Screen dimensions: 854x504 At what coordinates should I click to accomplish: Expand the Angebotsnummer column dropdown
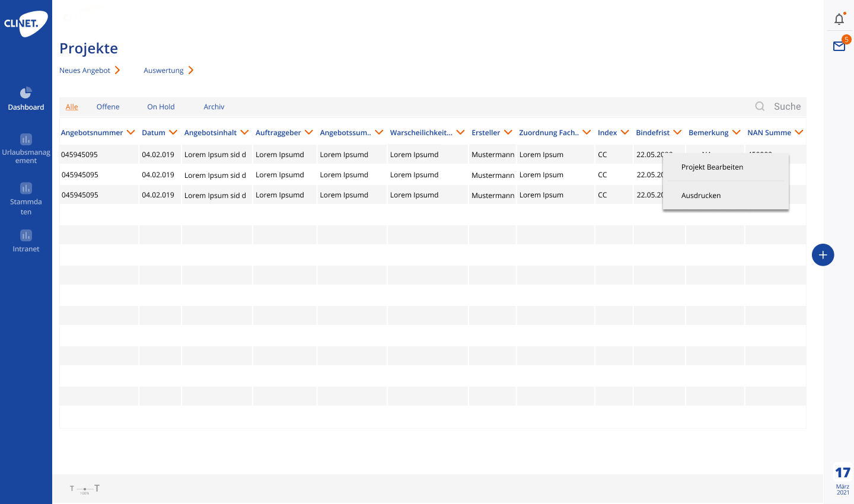coord(131,132)
